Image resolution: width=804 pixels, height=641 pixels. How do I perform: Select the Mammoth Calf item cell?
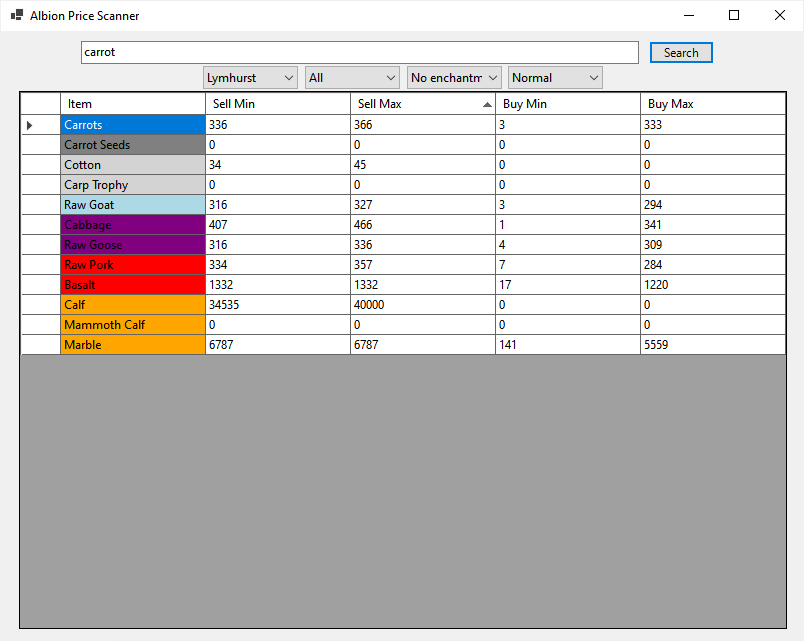(x=133, y=325)
